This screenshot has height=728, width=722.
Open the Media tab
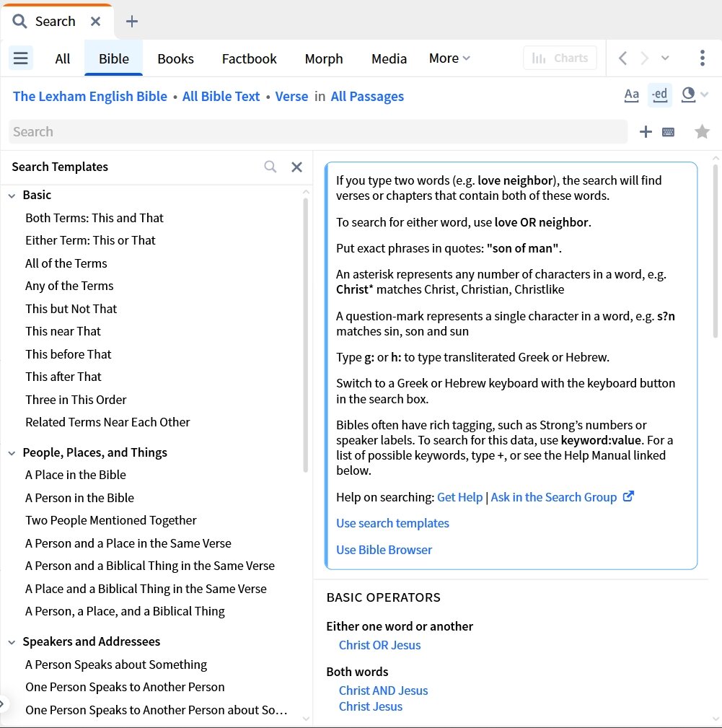[389, 58]
